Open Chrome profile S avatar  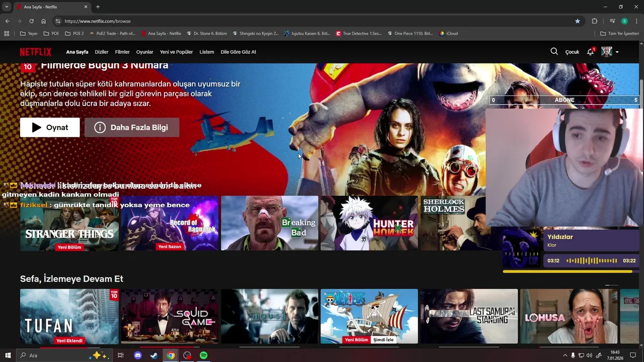624,21
